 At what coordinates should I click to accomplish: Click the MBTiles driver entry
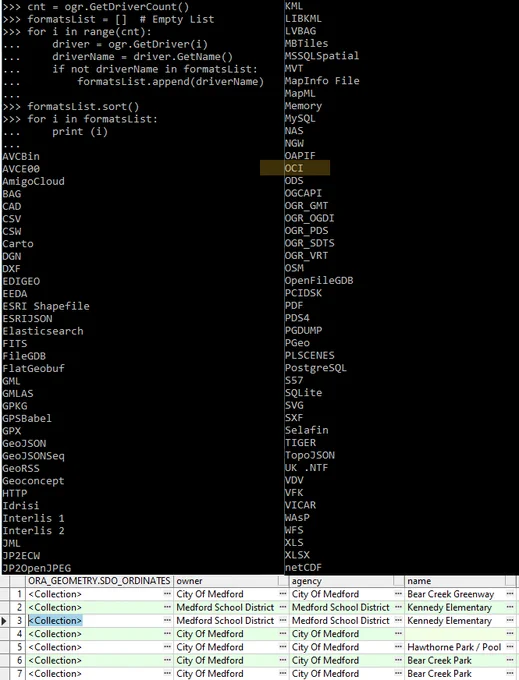coord(306,43)
